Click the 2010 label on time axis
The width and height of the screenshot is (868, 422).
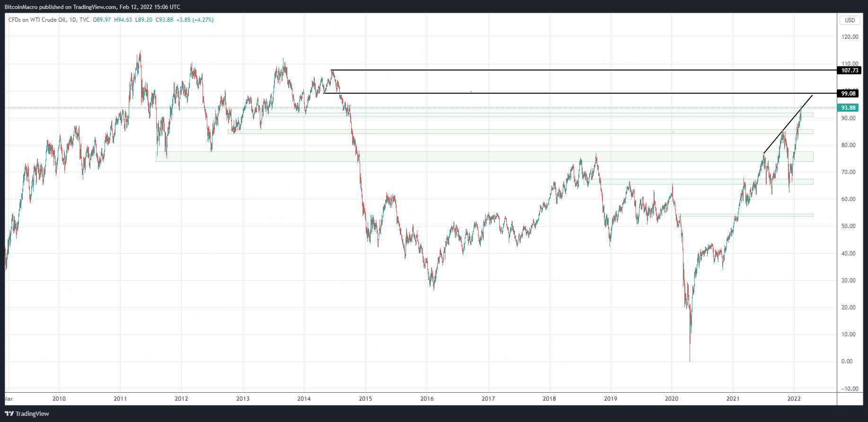click(59, 399)
